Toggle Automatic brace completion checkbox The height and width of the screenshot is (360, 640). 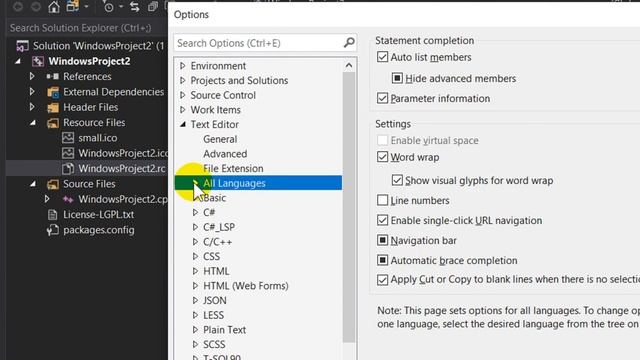(x=382, y=260)
